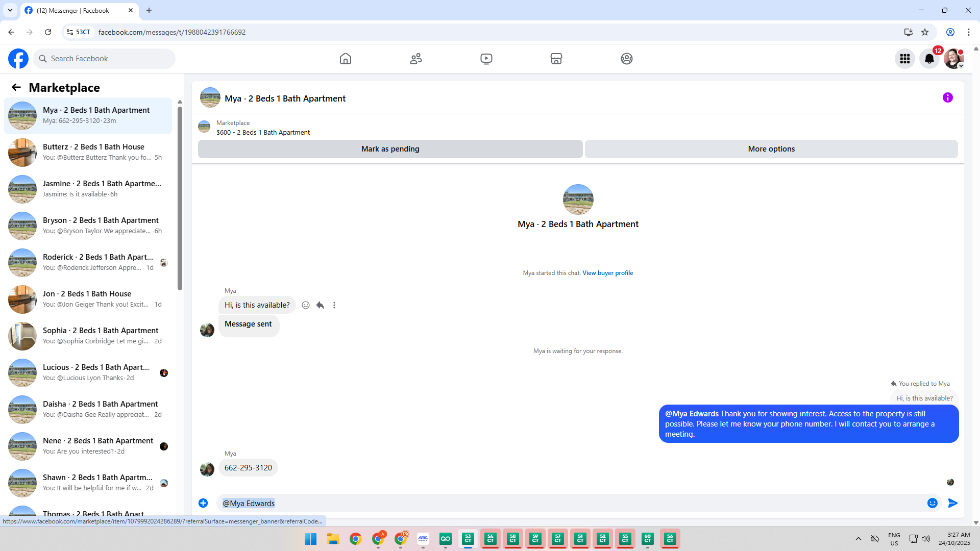This screenshot has width=980, height=551.
Task: Switch the ENG US input language
Action: tap(894, 539)
